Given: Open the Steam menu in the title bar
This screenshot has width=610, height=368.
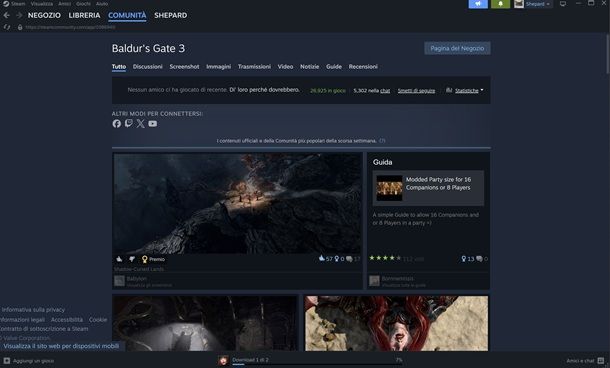Looking at the screenshot, I should point(14,4).
